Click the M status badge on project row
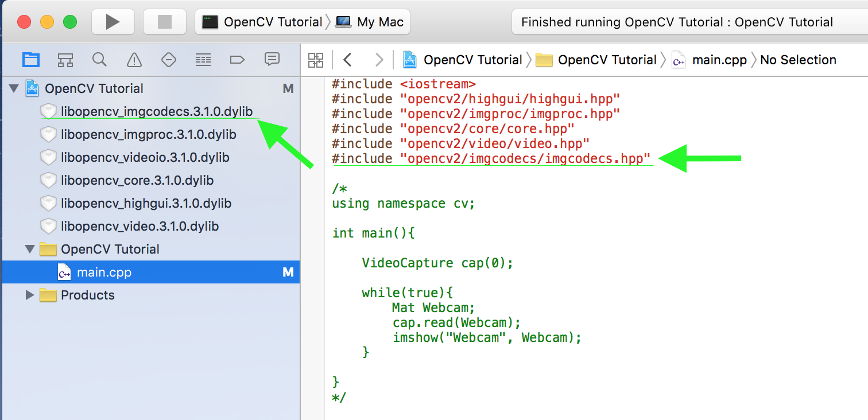 [288, 88]
